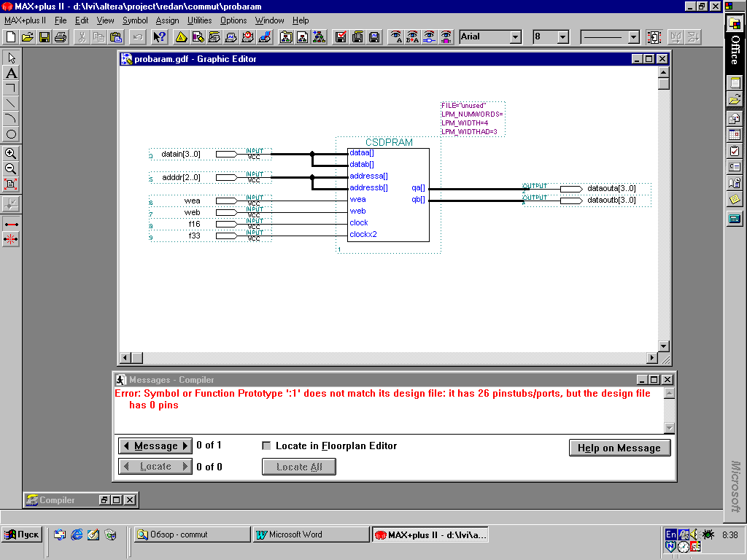Restore the minimized Compiler window
Image resolution: width=747 pixels, height=560 pixels.
[x=104, y=500]
